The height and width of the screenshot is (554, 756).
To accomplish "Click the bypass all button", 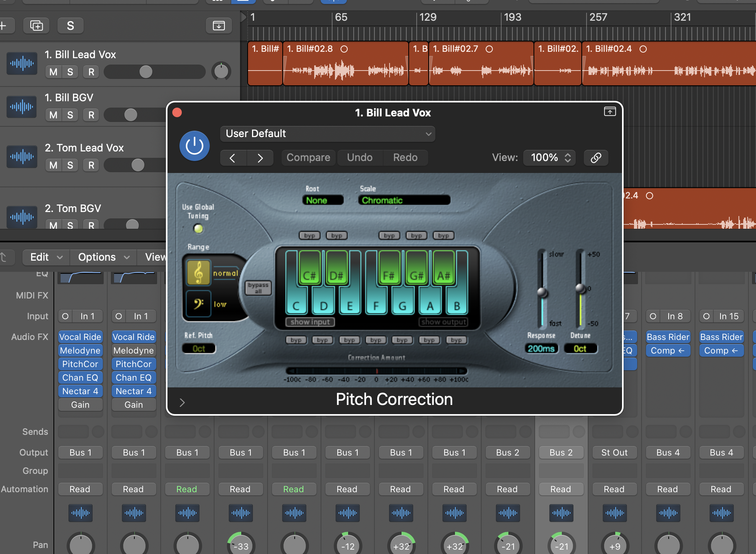I will click(258, 287).
